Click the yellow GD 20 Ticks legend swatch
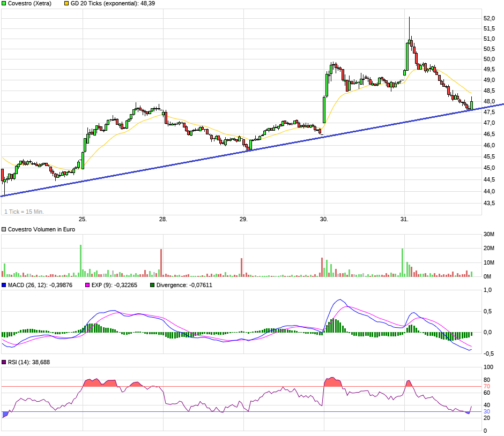The height and width of the screenshot is (436, 504). coord(66,4)
